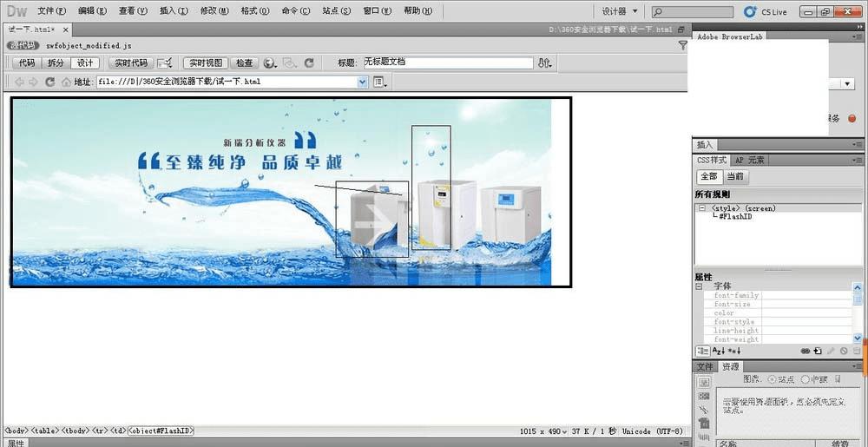868x447 pixels.
Task: Click the line-height property row
Action: (779, 331)
